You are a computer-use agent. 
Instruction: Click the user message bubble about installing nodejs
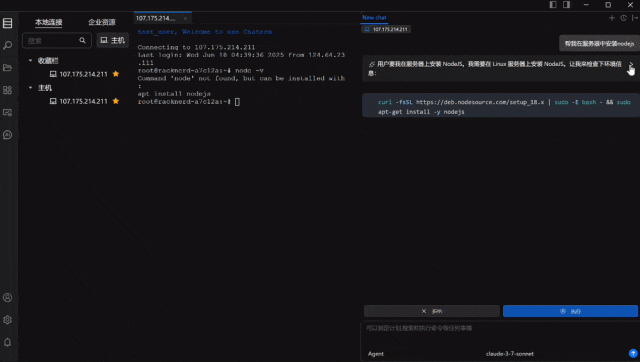click(x=599, y=43)
